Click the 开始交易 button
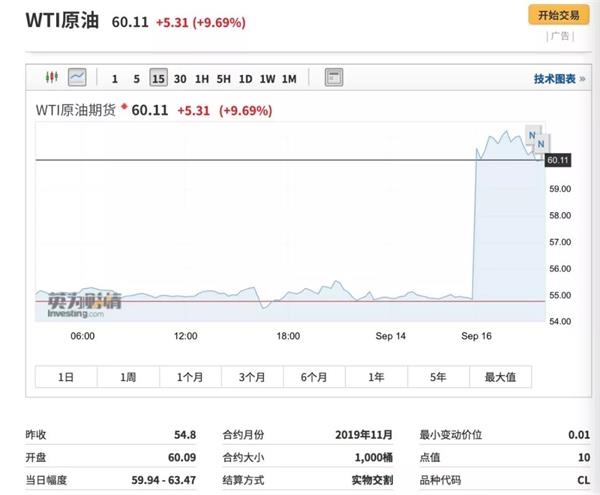This screenshot has width=600, height=495. 559,15
